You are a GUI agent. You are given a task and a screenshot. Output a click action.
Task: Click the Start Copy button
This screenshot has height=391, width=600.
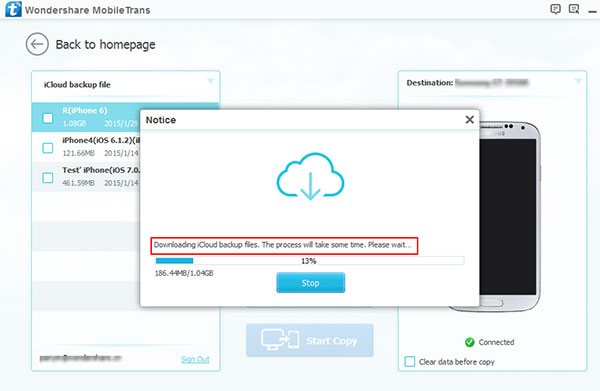[310, 340]
